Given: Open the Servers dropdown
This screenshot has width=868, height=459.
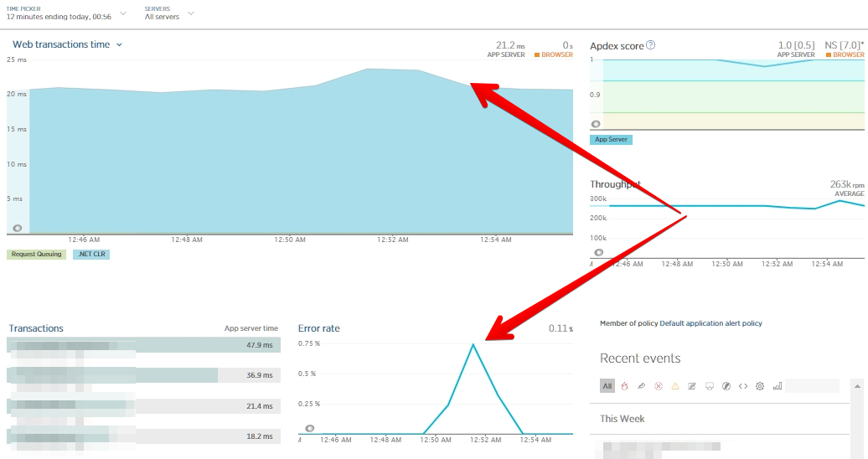Looking at the screenshot, I should coord(169,13).
